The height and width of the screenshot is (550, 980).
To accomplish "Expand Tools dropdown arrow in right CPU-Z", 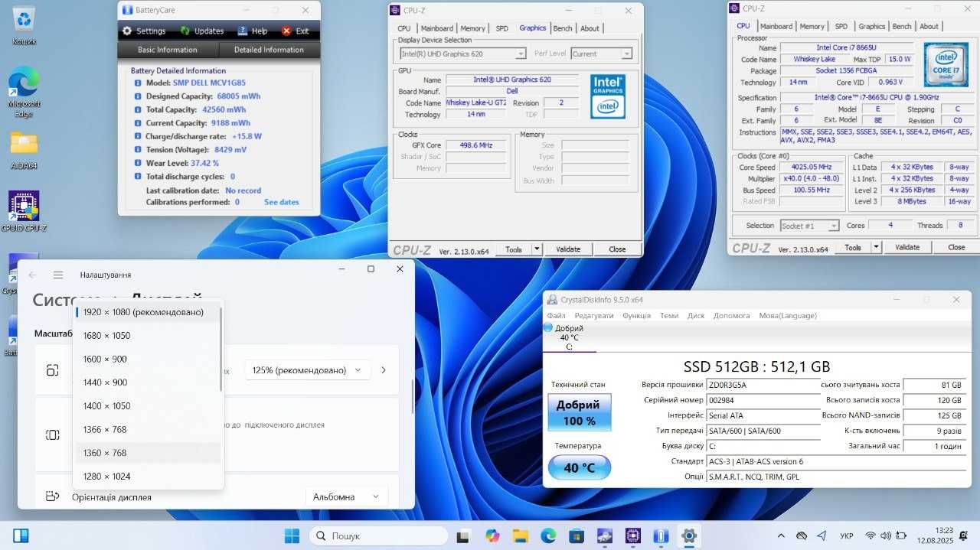I will point(876,247).
